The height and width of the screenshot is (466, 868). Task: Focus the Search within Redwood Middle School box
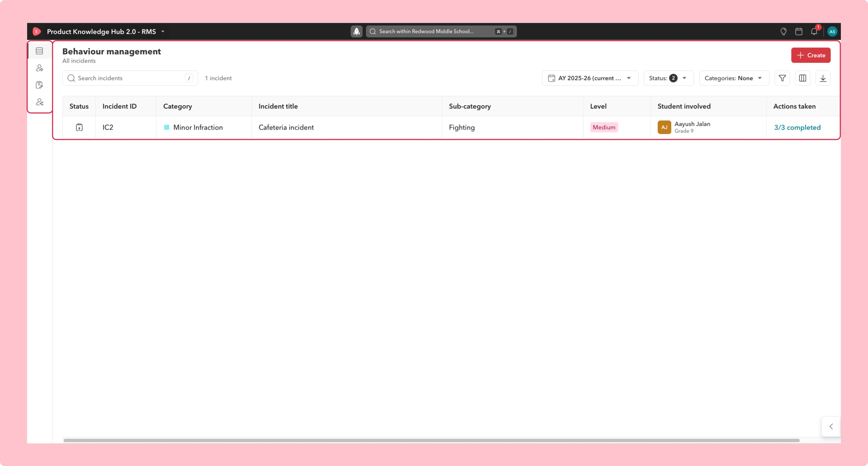[441, 31]
